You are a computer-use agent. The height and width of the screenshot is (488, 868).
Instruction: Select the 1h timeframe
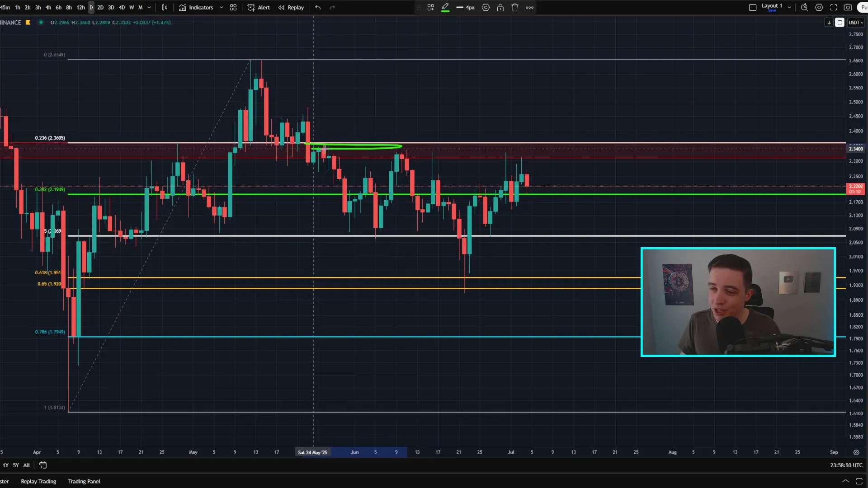17,7
